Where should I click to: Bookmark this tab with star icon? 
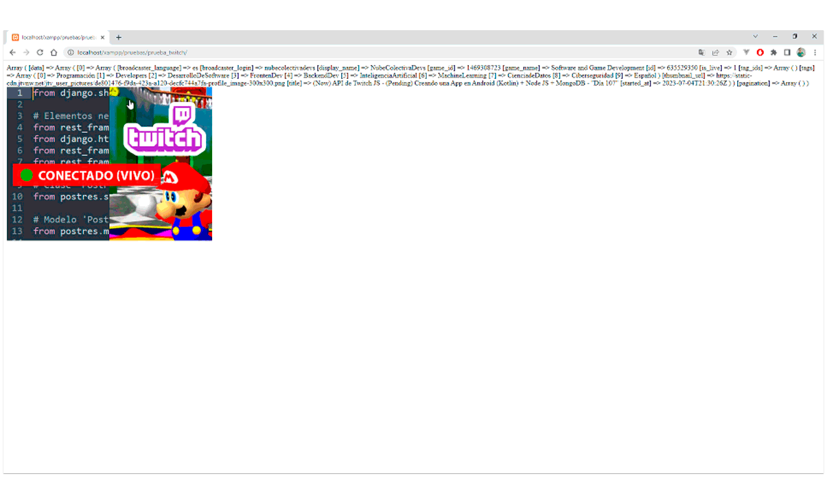pos(729,52)
